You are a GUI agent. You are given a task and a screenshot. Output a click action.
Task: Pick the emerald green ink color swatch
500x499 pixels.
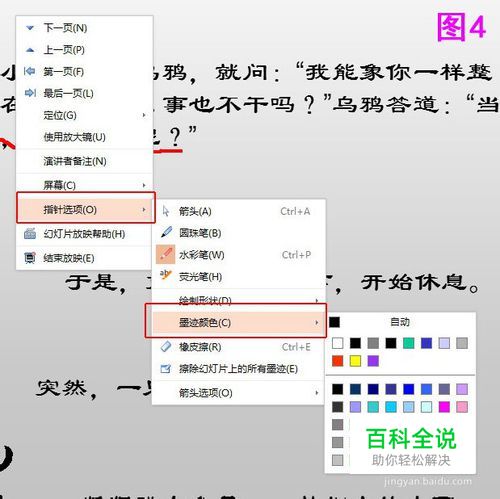(x=409, y=343)
